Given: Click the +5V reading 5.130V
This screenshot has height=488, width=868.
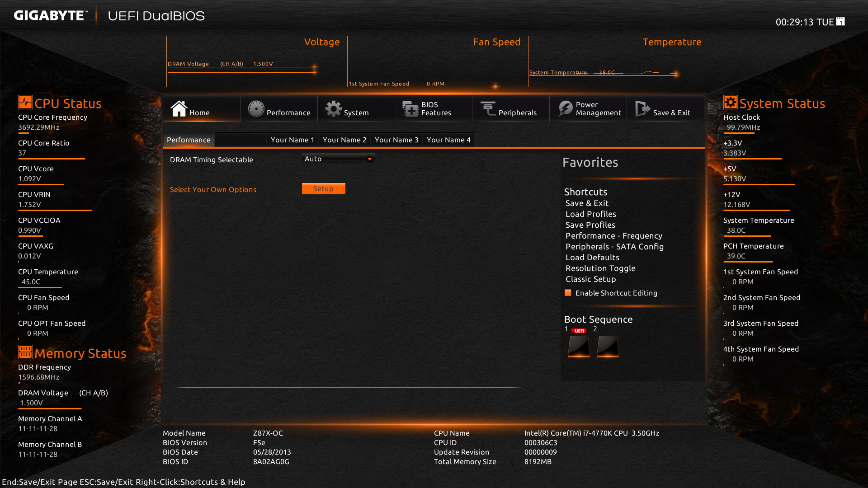Looking at the screenshot, I should coord(735,178).
